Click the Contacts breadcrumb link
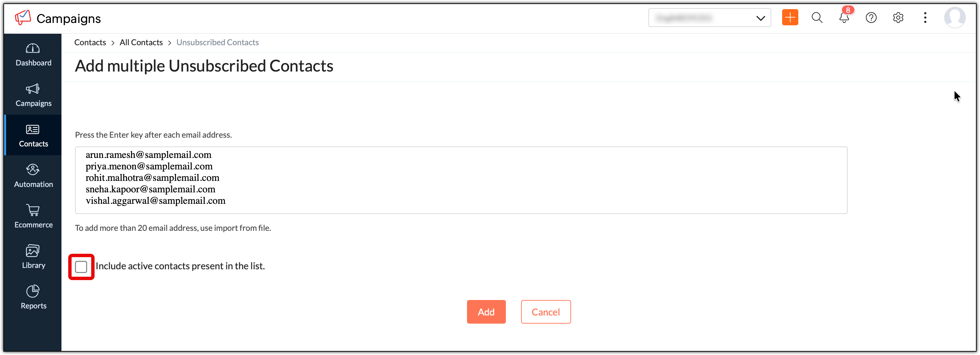 (90, 43)
